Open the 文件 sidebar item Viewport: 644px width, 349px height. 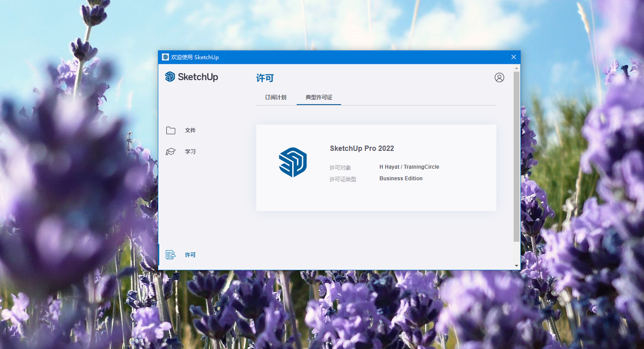[190, 130]
